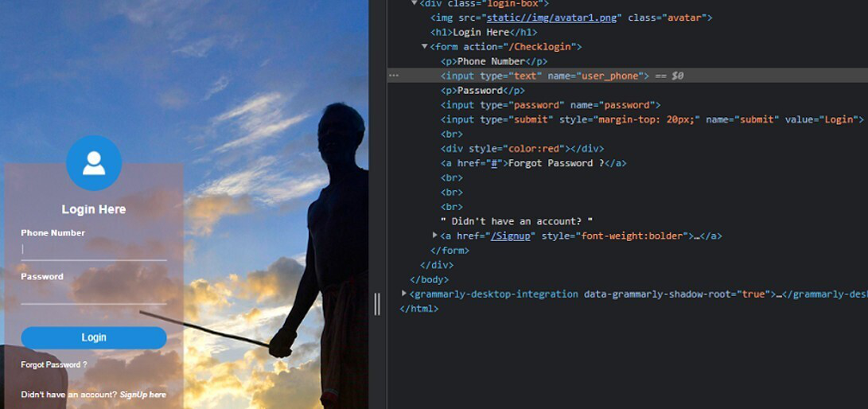
Task: Select the br row below the submit input
Action: 452,134
